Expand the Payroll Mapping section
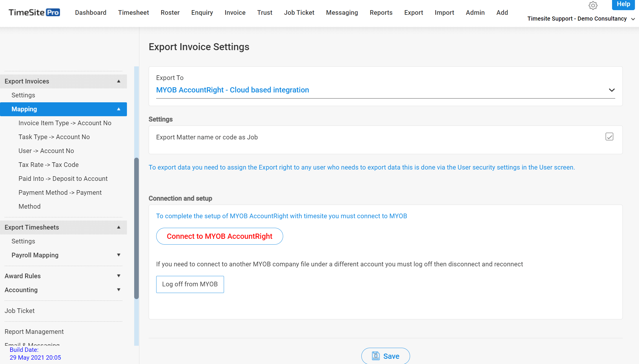This screenshot has width=639, height=364. click(119, 255)
